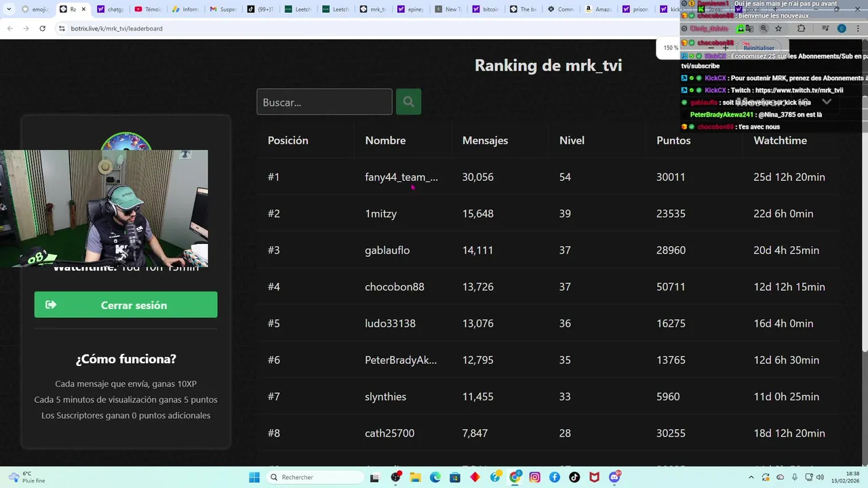The width and height of the screenshot is (868, 488).
Task: Bookmark this page with the star icon
Action: pyautogui.click(x=778, y=28)
